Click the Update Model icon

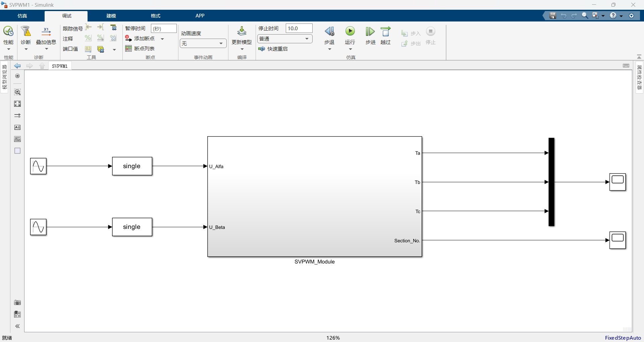[242, 31]
